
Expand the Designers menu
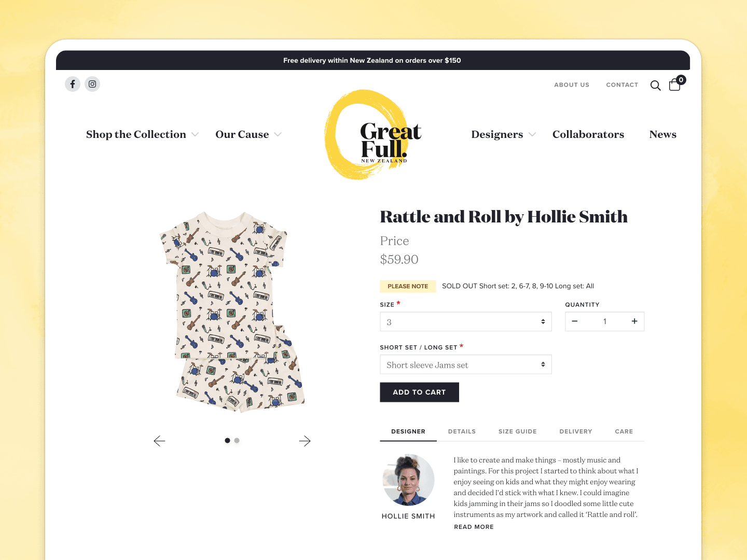point(504,134)
